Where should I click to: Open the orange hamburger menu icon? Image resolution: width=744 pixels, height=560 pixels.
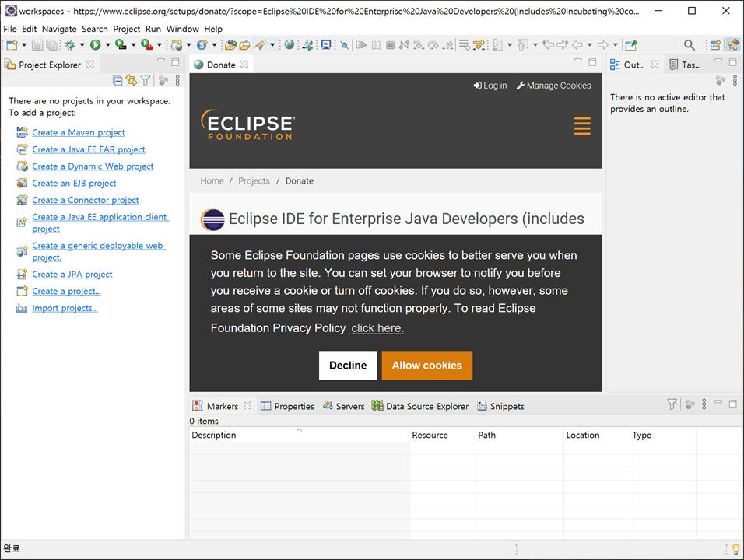coord(582,126)
